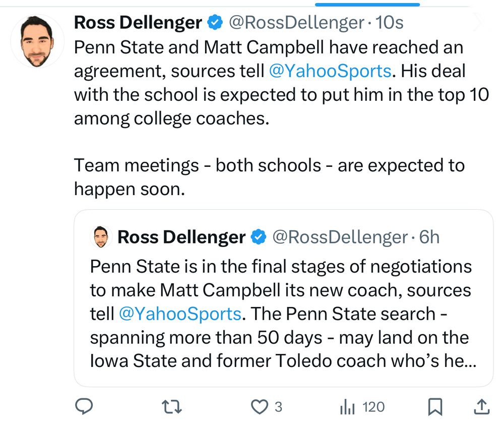
Task: Click the chevron at the top right edge
Action: (x=480, y=22)
